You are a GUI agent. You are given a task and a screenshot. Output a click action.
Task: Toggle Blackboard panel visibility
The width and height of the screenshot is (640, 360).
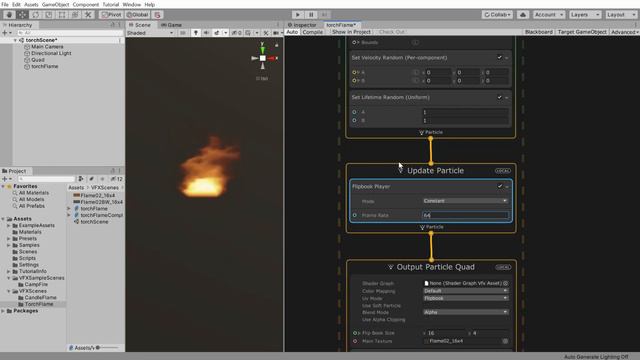click(x=539, y=32)
